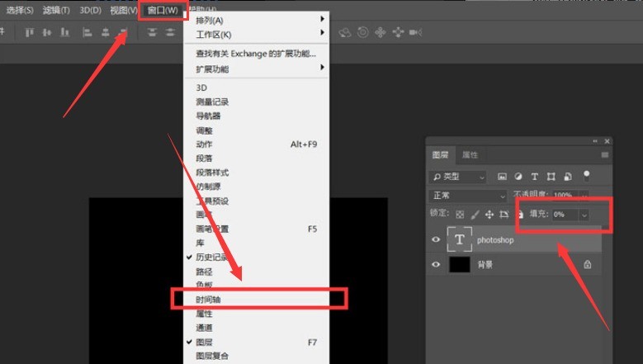Open the 3D(D) menu
The width and height of the screenshot is (643, 364).
pyautogui.click(x=91, y=10)
